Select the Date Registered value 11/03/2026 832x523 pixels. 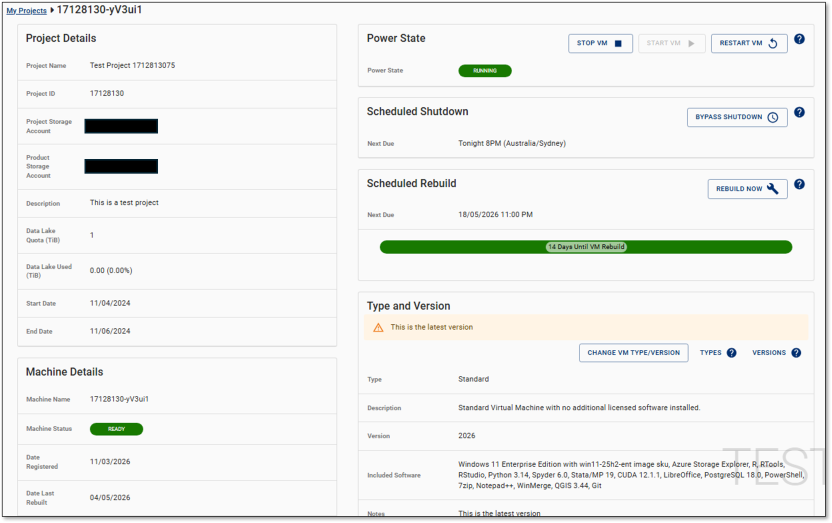110,462
